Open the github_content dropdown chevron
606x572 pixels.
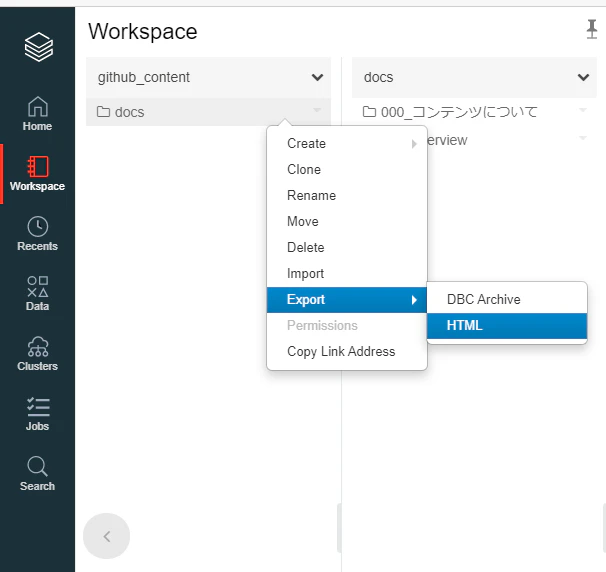click(x=317, y=77)
